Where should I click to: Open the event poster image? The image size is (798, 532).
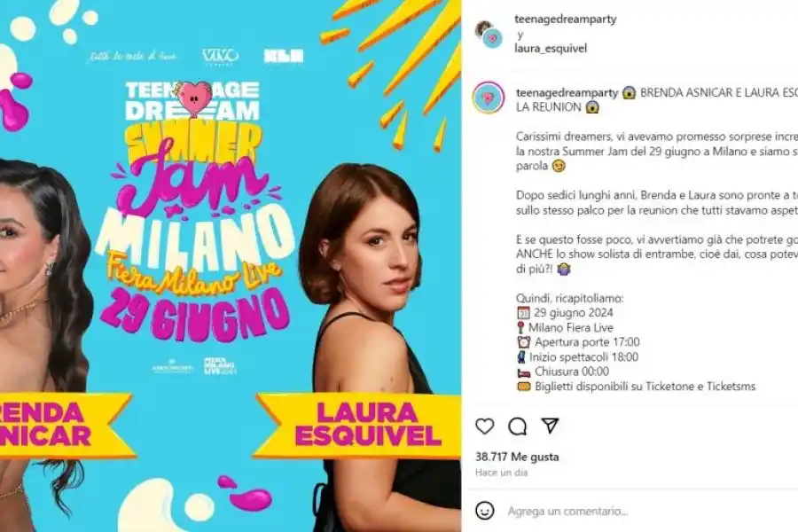[231, 266]
